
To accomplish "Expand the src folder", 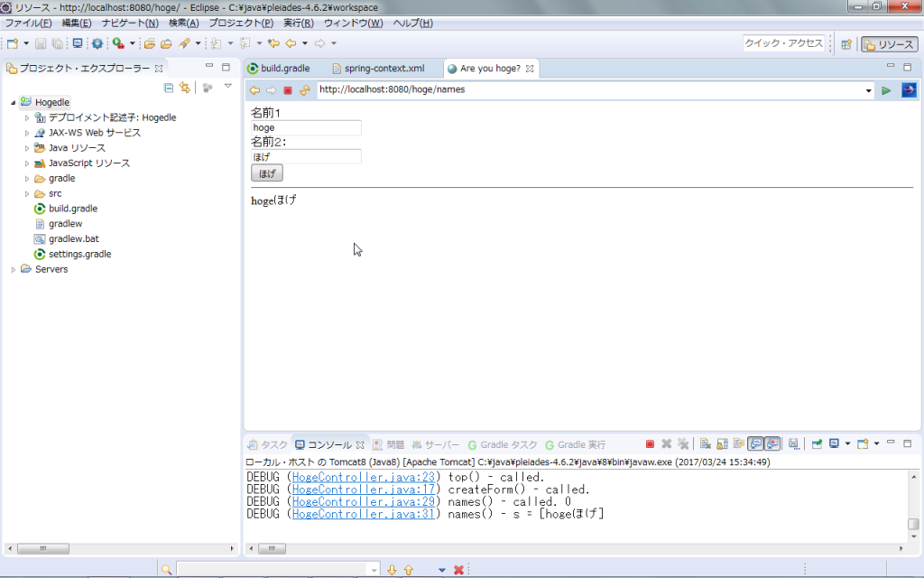I will [26, 193].
